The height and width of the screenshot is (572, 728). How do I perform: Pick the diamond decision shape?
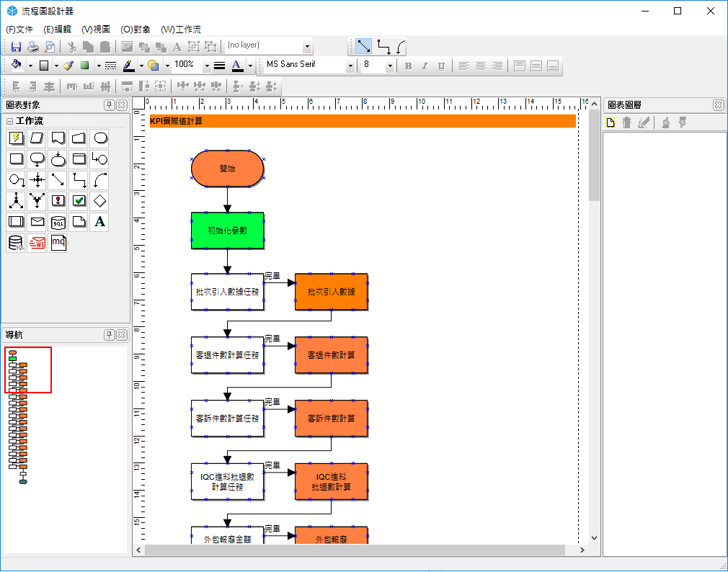click(x=100, y=201)
